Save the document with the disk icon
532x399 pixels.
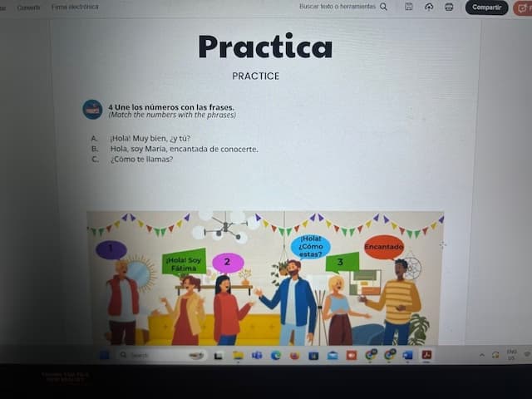[409, 7]
